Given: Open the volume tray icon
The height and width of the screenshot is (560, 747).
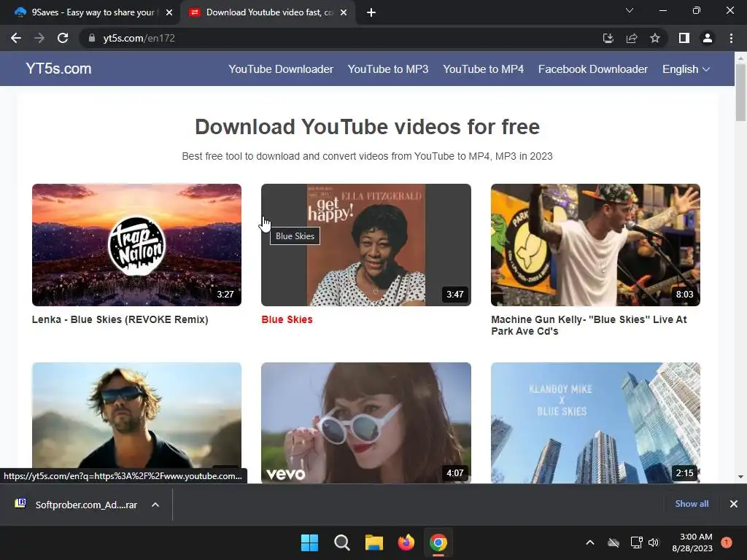Looking at the screenshot, I should [x=654, y=542].
